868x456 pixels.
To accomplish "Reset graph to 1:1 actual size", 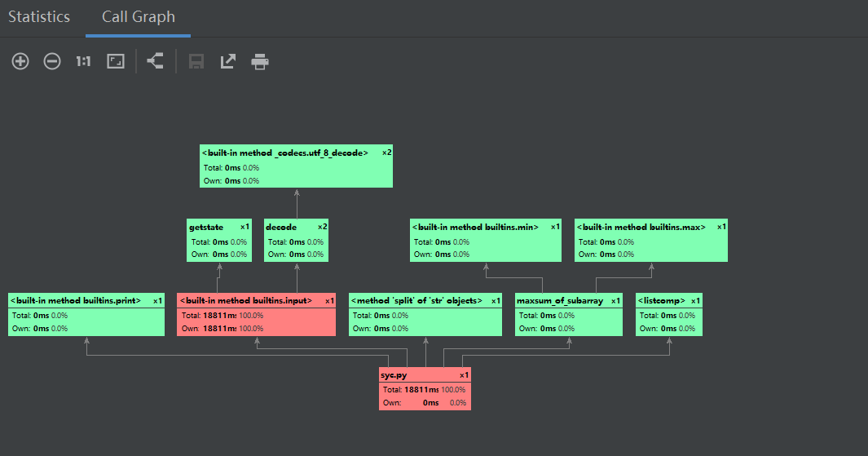I will [x=83, y=61].
